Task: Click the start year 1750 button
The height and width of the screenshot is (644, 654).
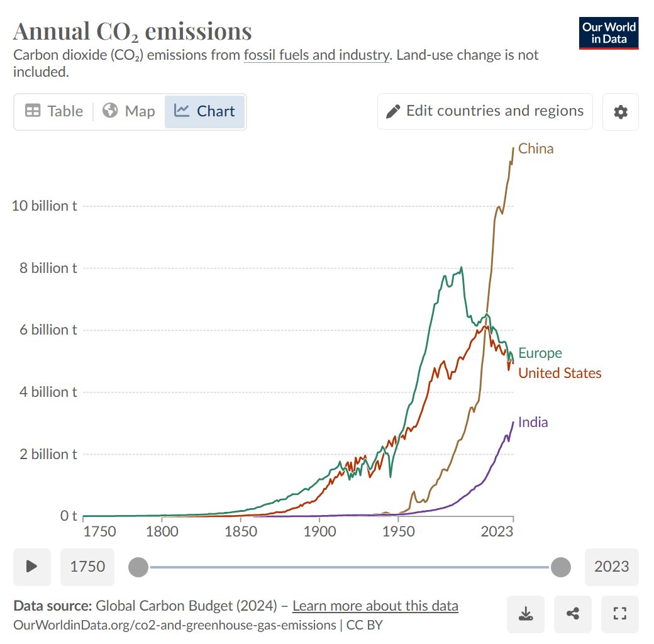Action: click(87, 567)
